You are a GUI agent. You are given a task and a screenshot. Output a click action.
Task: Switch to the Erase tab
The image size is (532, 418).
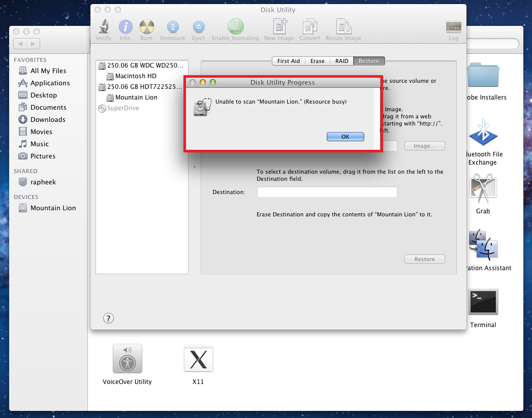click(317, 61)
